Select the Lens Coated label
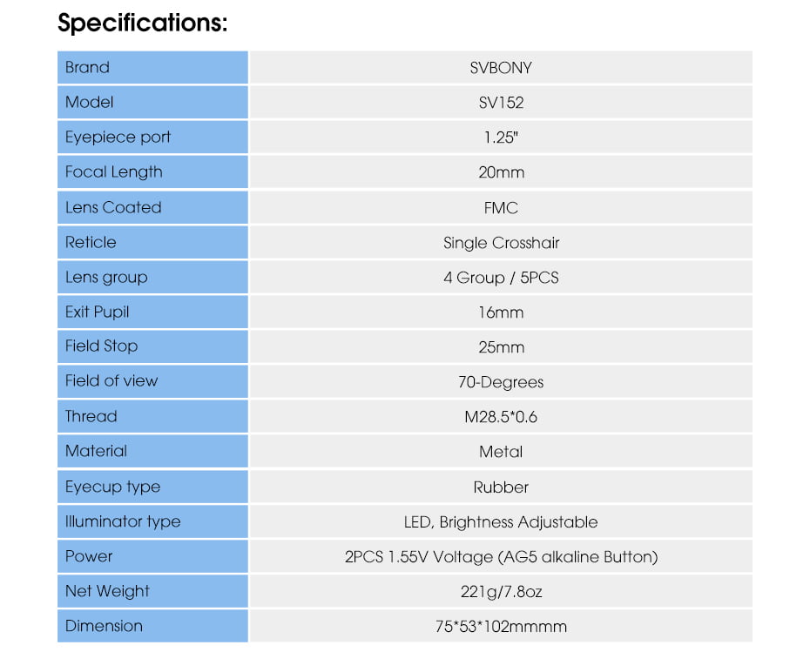 [x=113, y=207]
